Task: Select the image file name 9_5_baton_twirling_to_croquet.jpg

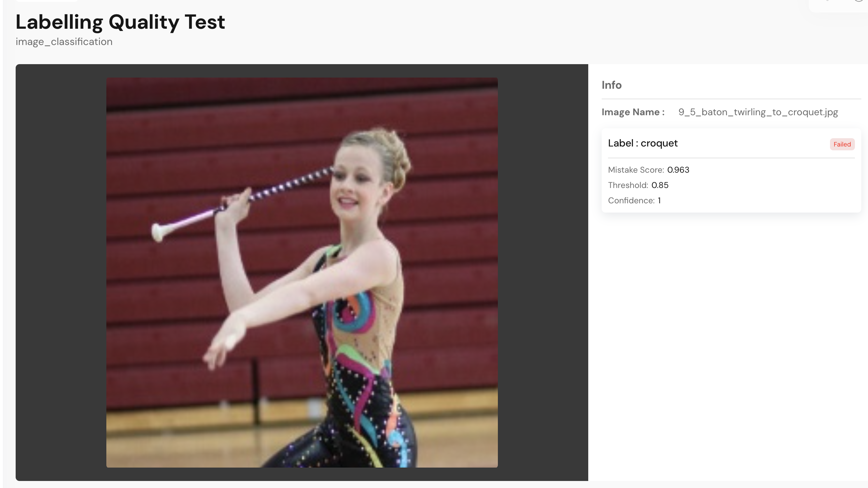Action: 758,112
